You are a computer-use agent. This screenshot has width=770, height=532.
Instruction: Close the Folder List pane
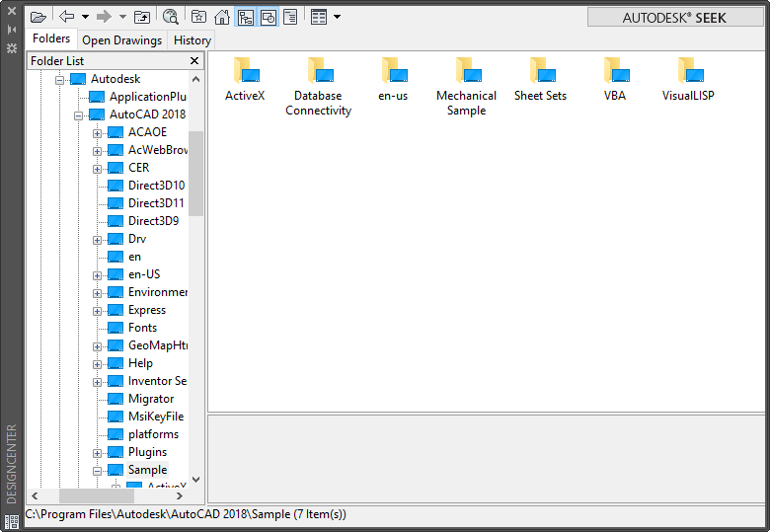194,61
